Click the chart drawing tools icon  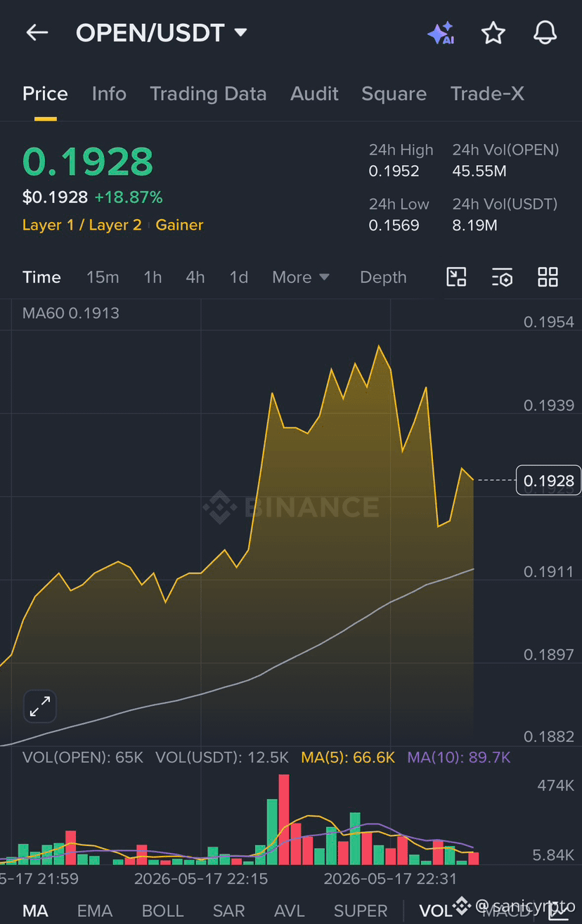click(457, 277)
